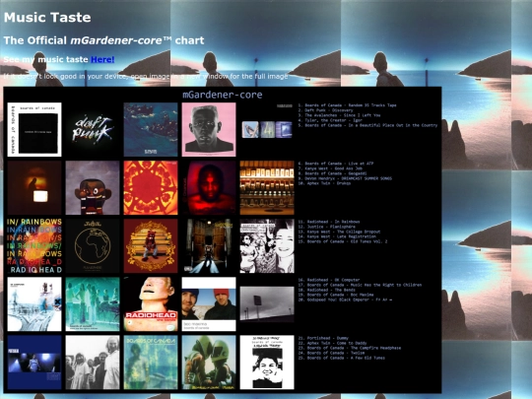Click The Campfire Headphase album cover

151,363
